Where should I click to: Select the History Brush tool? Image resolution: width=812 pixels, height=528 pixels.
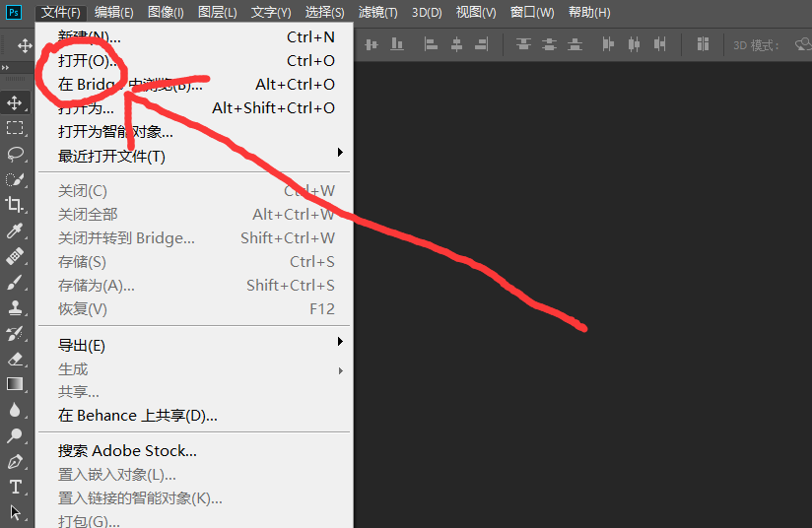(x=15, y=333)
